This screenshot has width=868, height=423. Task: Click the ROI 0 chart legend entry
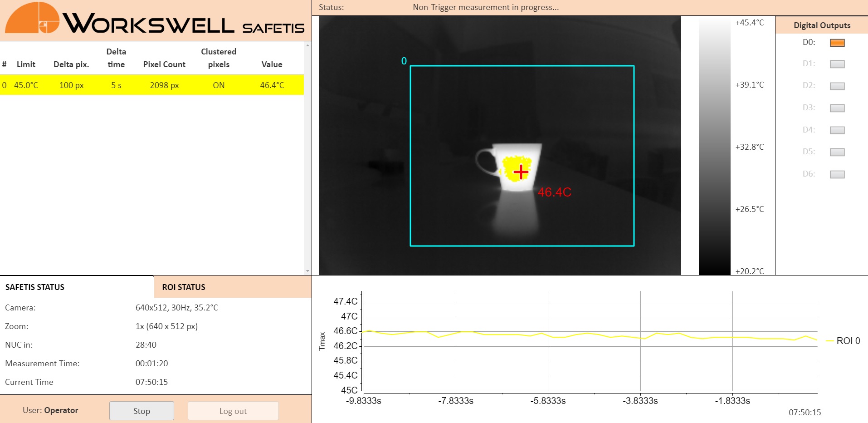pos(843,341)
